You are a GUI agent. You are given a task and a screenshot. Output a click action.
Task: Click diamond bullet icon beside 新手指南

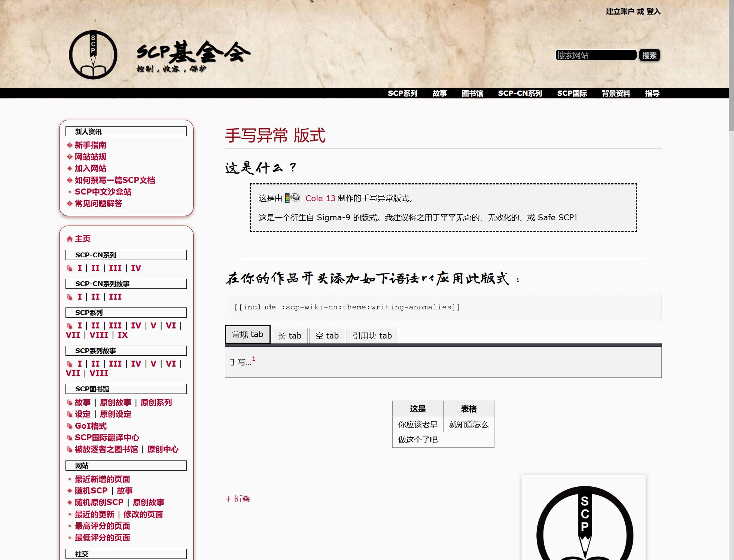pos(69,145)
